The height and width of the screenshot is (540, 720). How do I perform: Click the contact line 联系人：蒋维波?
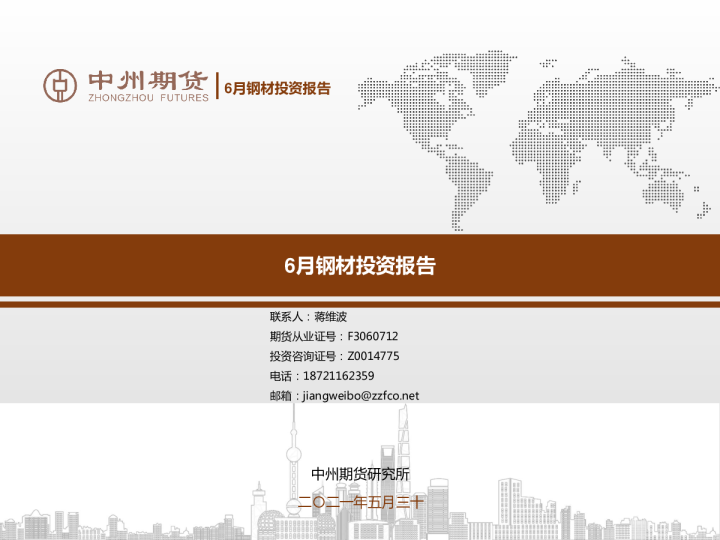click(308, 317)
